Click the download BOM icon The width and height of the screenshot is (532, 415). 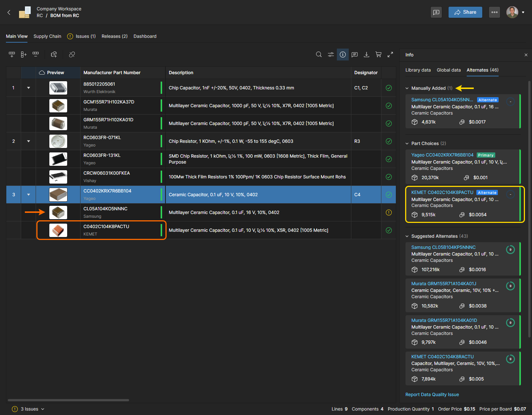point(367,55)
